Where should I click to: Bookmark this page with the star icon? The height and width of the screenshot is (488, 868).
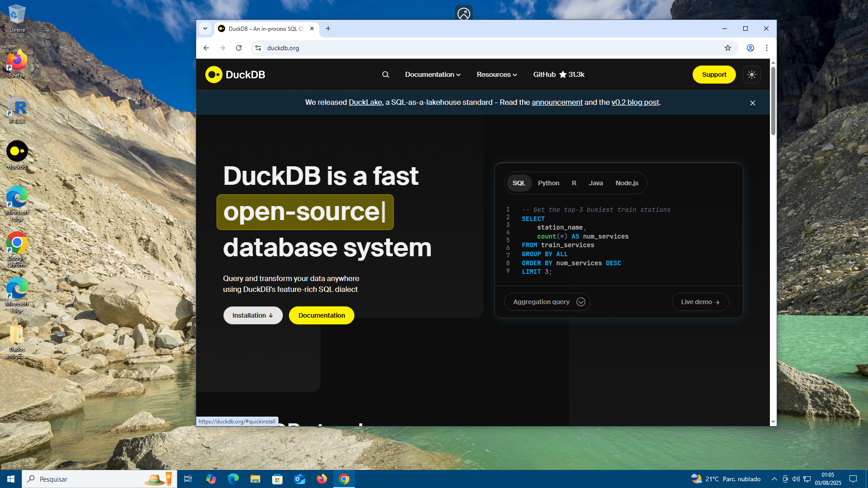tap(727, 48)
